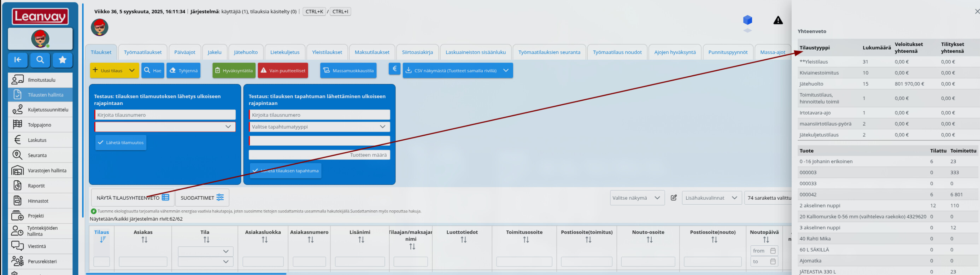
Task: Click the edit view pencil icon
Action: [673, 198]
